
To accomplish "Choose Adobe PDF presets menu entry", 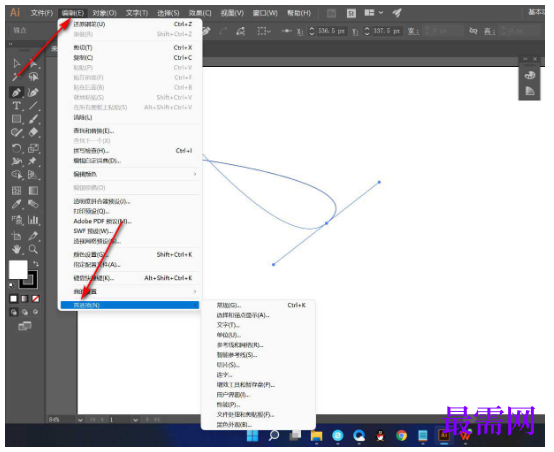I will pos(130,221).
